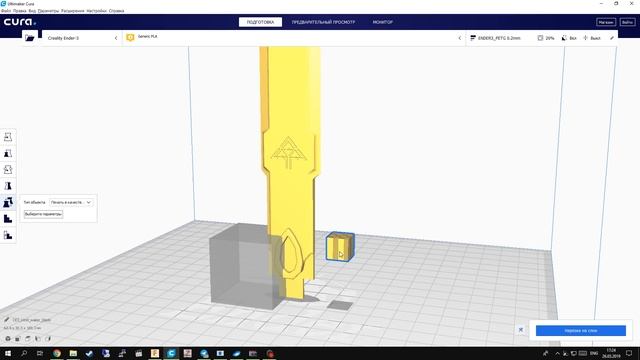Screen dimensions: 640x360
Task: Open File Explorer from the taskbar
Action: click(73, 353)
